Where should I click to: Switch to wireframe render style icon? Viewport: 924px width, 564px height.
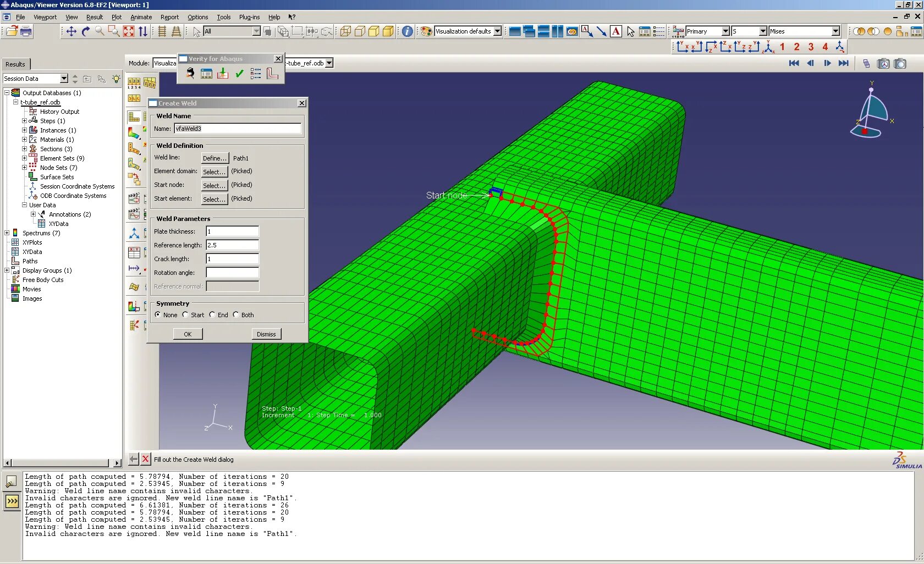pos(345,31)
